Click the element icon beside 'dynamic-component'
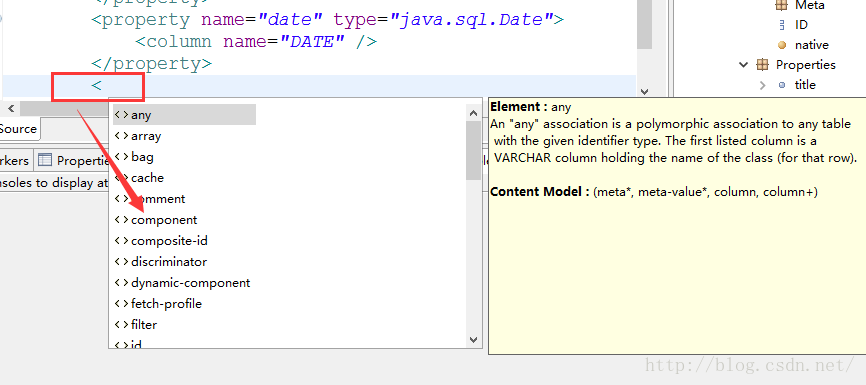 click(121, 283)
